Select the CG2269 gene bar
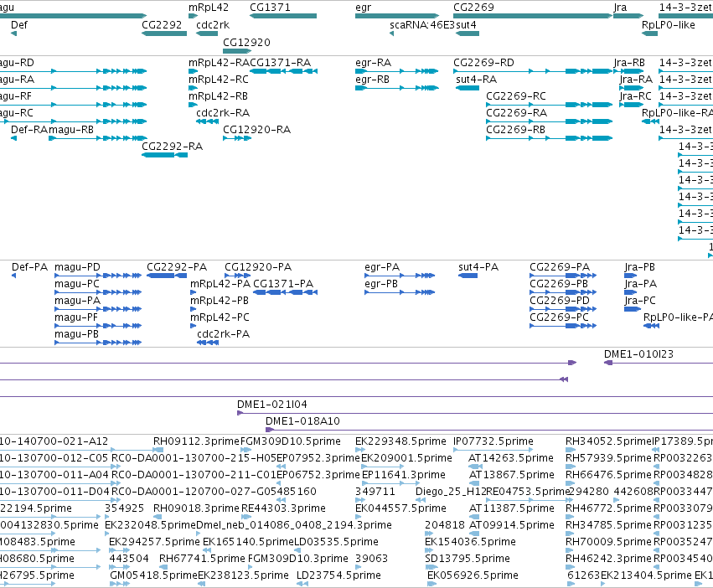 click(533, 16)
